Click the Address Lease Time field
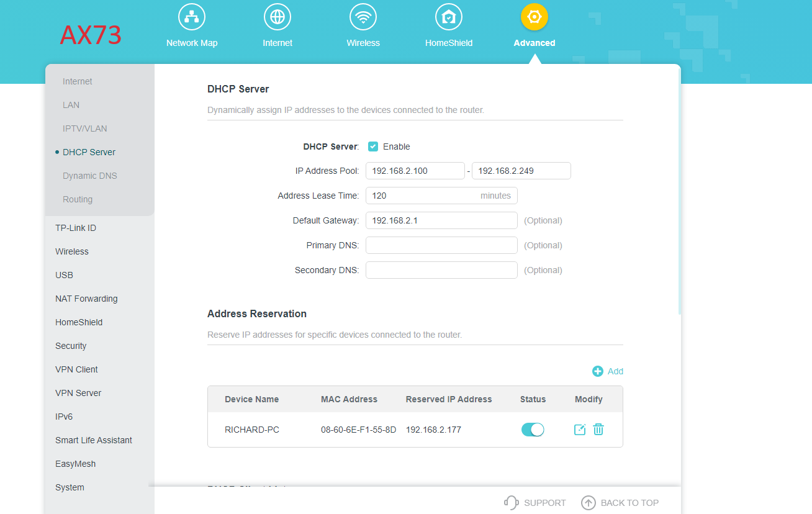The image size is (812, 514). [x=441, y=196]
